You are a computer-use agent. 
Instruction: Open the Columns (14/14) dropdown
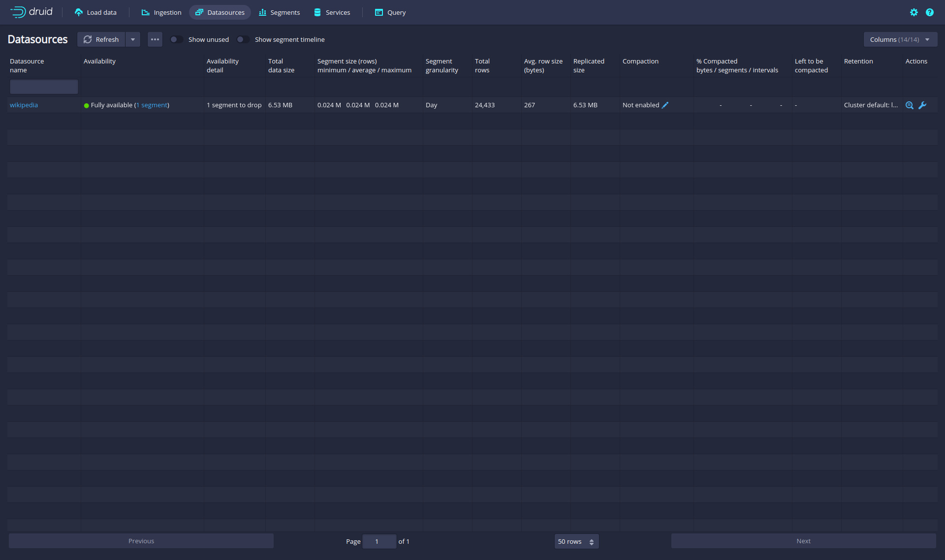pos(900,39)
